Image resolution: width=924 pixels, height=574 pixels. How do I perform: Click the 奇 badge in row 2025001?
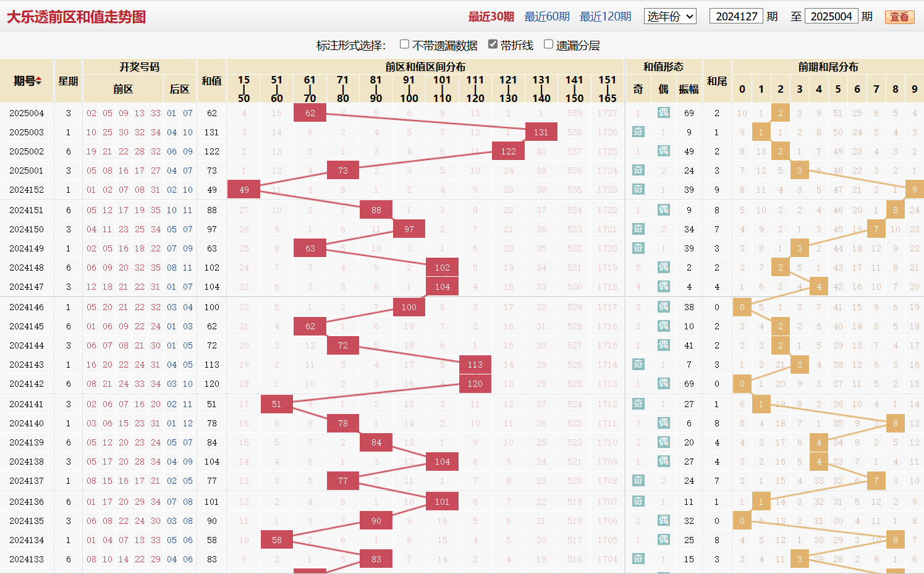click(x=638, y=171)
